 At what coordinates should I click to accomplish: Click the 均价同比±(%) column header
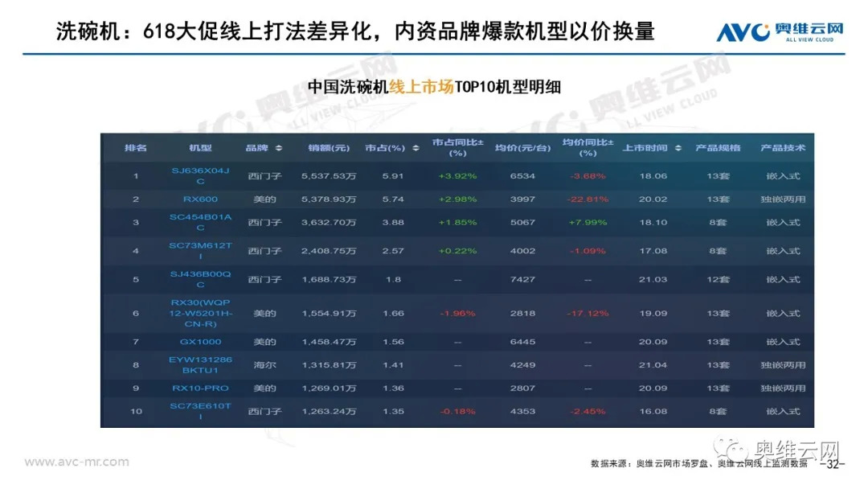588,148
